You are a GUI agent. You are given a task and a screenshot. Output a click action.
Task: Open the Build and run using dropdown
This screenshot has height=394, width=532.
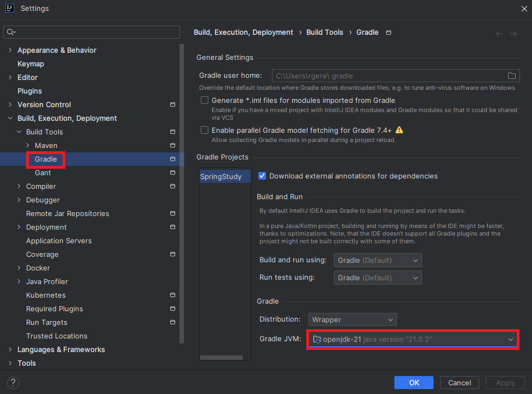point(378,260)
